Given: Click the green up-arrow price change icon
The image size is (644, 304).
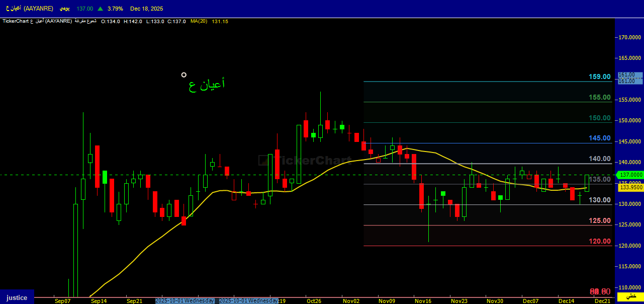Looking at the screenshot, I should (101, 9).
